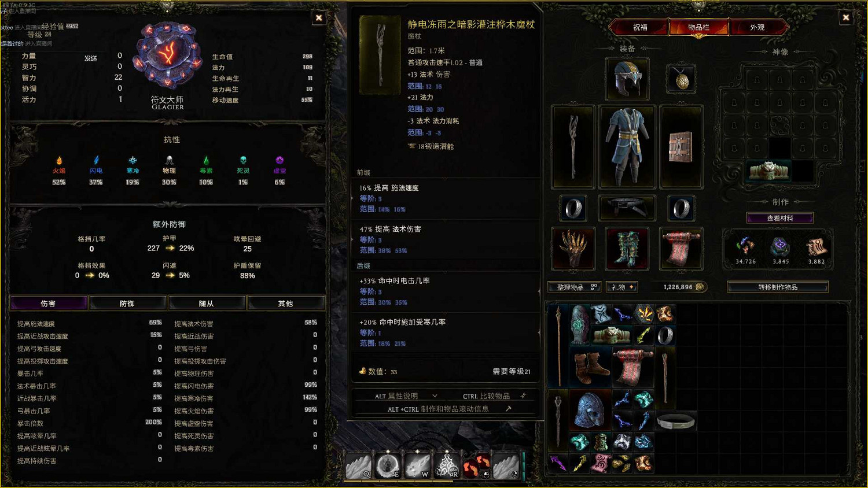Click the 转移制作物品 transfer button
Image resolution: width=868 pixels, height=488 pixels.
pos(778,287)
